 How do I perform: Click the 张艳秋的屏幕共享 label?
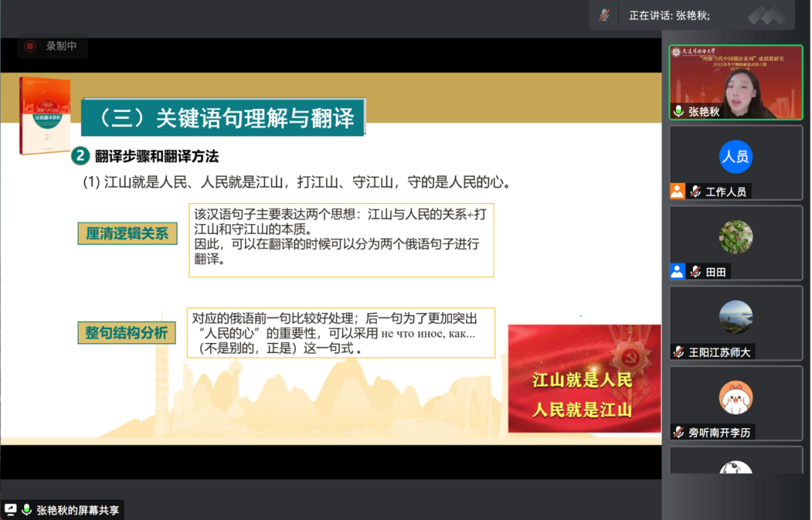click(x=77, y=509)
